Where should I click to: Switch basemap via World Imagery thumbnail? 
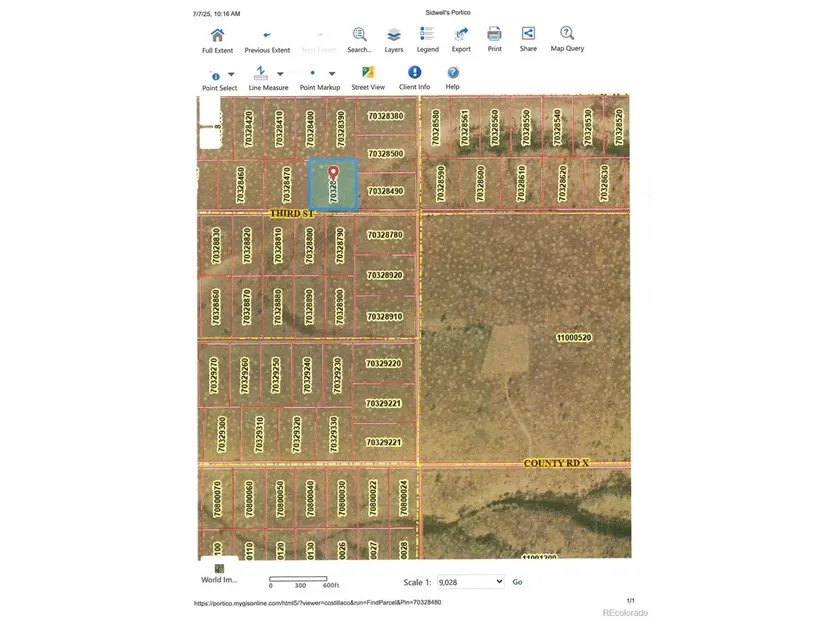pos(219,569)
